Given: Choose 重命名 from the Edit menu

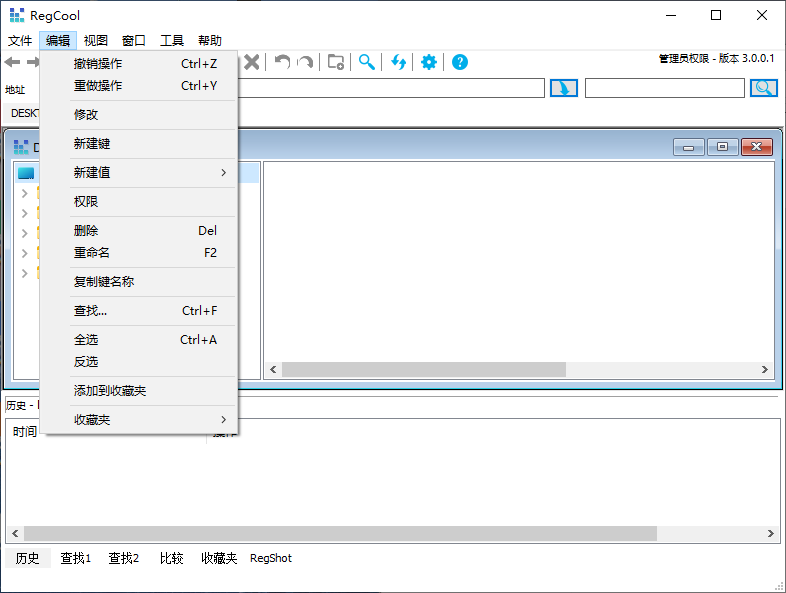Looking at the screenshot, I should [x=138, y=253].
